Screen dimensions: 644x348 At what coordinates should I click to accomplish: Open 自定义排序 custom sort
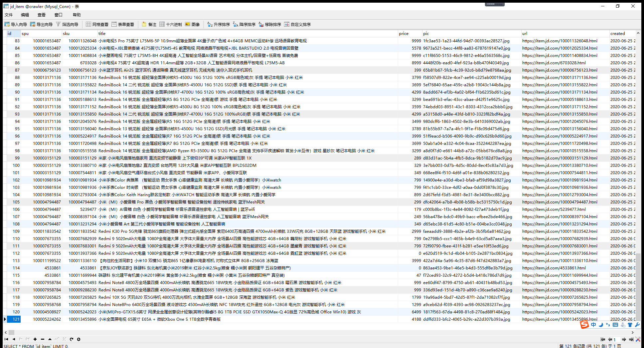[297, 24]
